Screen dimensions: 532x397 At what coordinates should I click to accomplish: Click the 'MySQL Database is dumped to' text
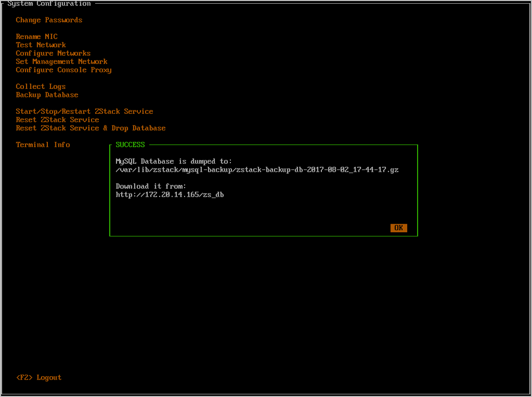[x=174, y=162]
